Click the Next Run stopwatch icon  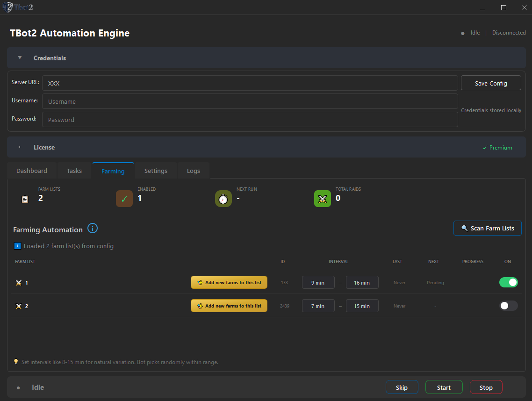223,198
